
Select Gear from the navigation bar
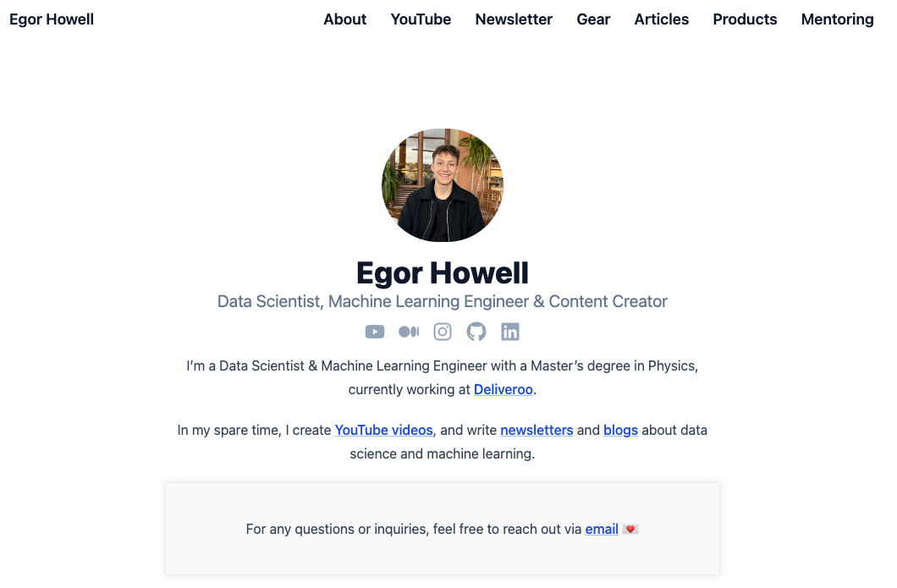tap(593, 19)
